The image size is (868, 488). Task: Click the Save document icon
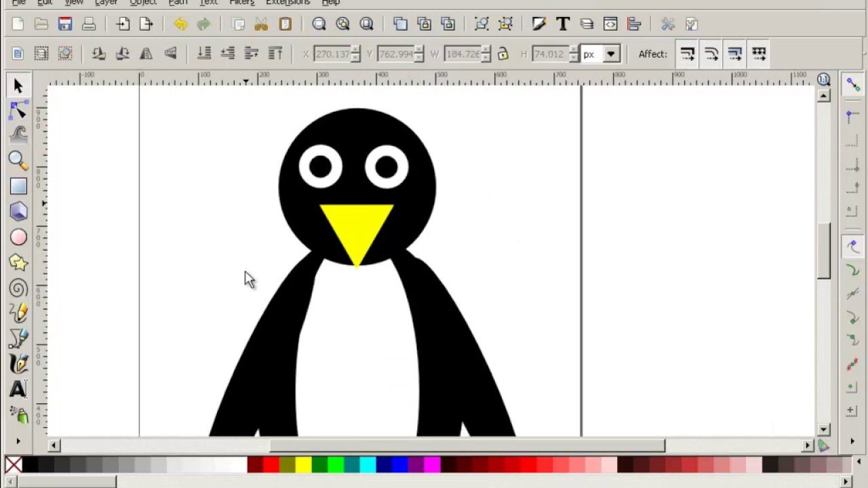pos(65,24)
